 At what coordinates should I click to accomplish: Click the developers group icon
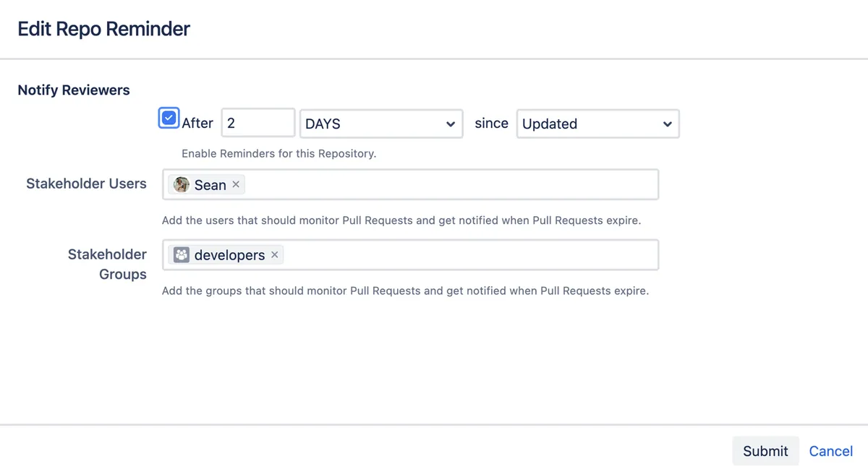point(182,254)
